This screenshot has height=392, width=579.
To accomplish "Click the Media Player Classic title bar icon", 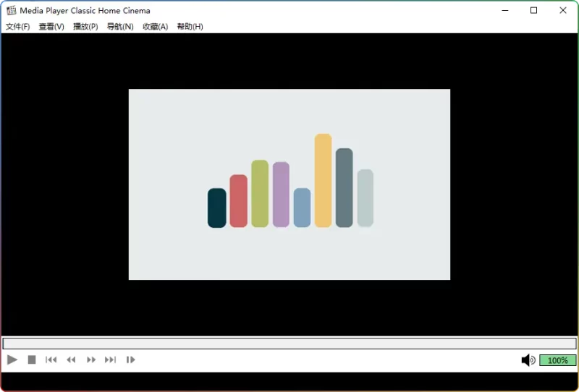I will click(11, 10).
